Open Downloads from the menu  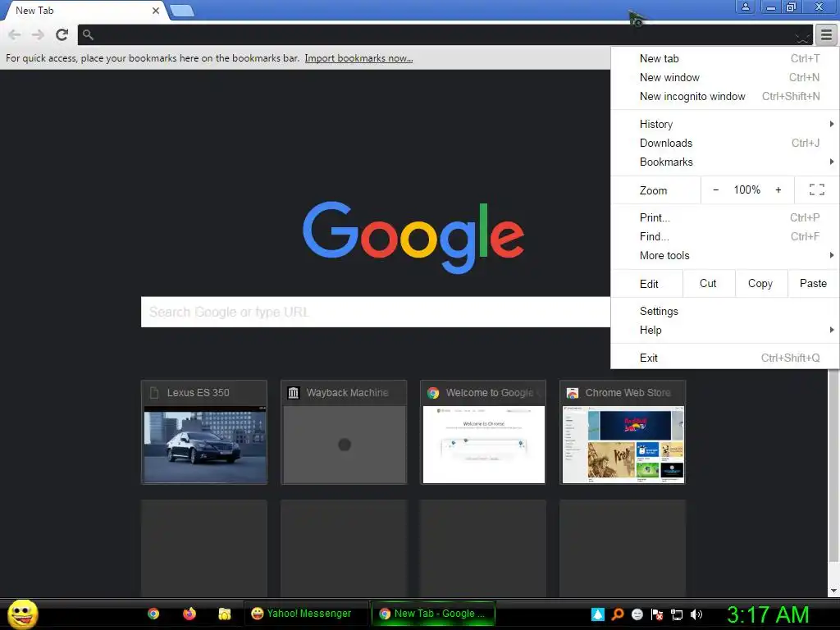[x=725, y=143]
